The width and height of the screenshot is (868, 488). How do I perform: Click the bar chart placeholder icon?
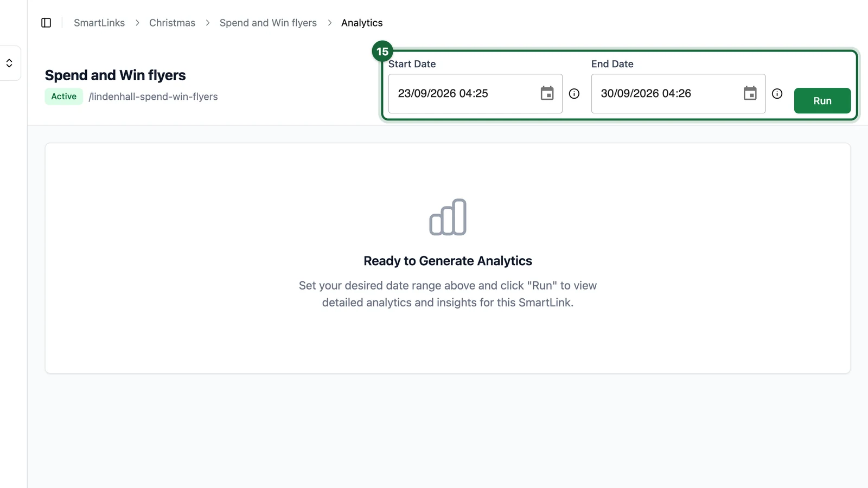[x=448, y=217]
